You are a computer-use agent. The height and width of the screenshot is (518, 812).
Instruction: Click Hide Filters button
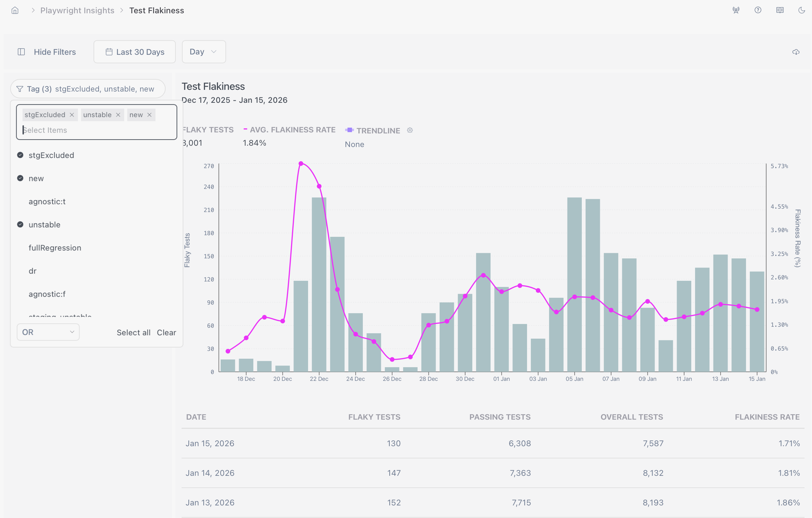[47, 52]
